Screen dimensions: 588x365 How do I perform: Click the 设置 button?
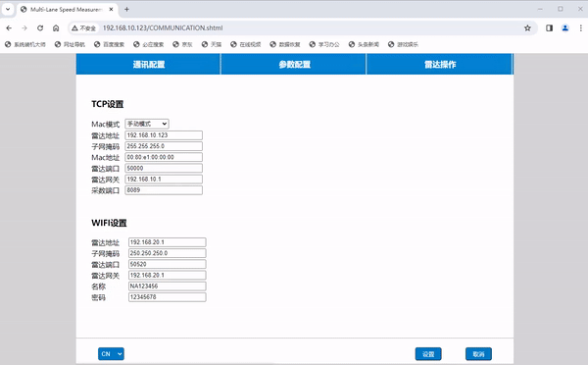(x=428, y=354)
